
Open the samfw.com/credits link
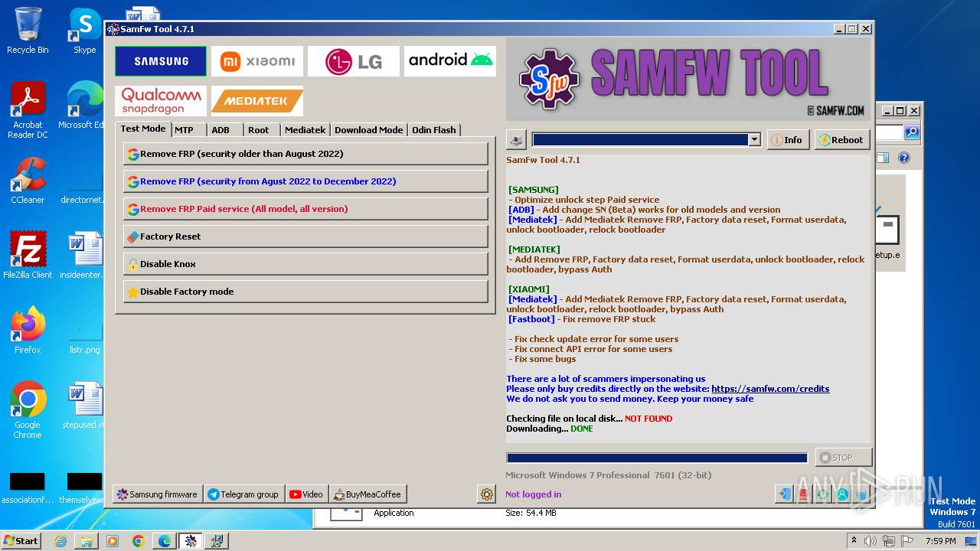point(770,389)
